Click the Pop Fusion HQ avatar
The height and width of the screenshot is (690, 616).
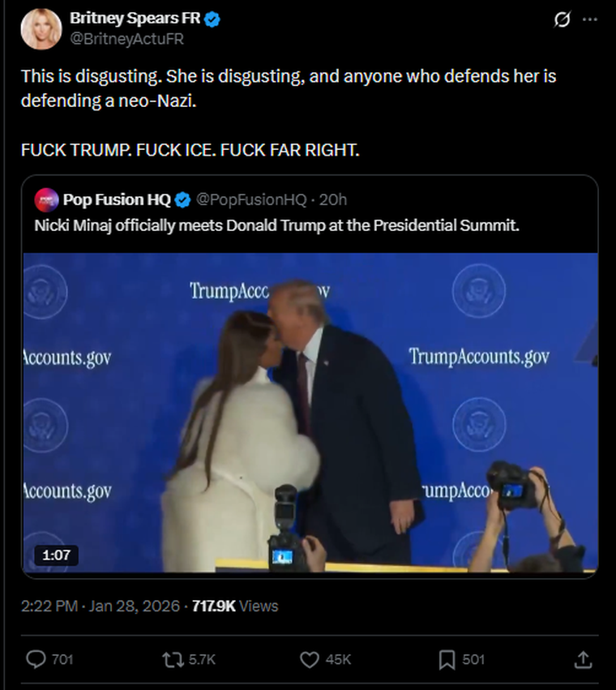pos(46,199)
